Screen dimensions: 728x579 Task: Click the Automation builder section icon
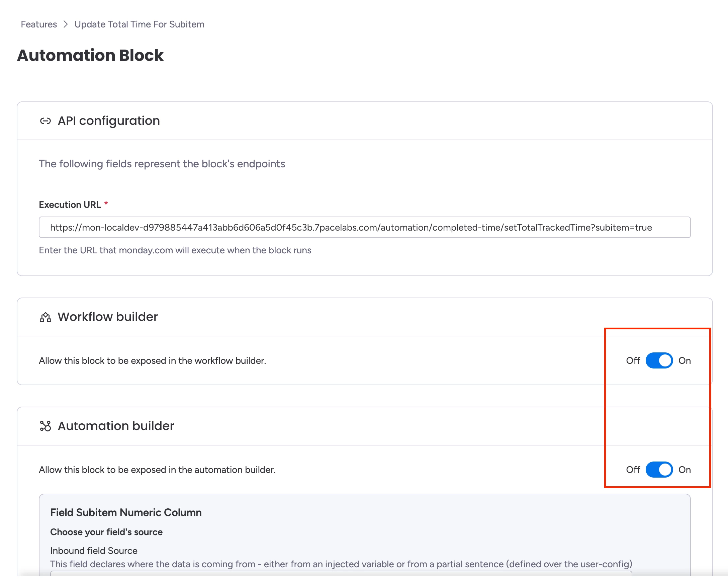pyautogui.click(x=45, y=426)
